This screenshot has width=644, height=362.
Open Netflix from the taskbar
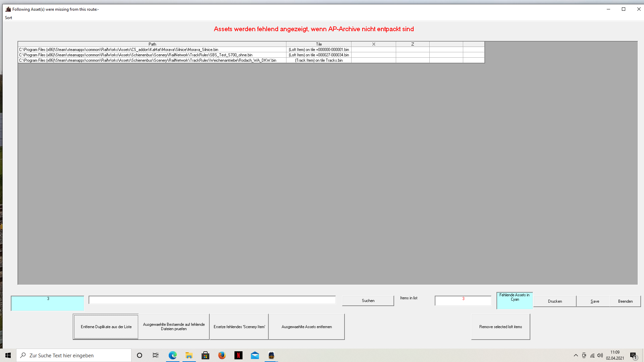click(238, 355)
